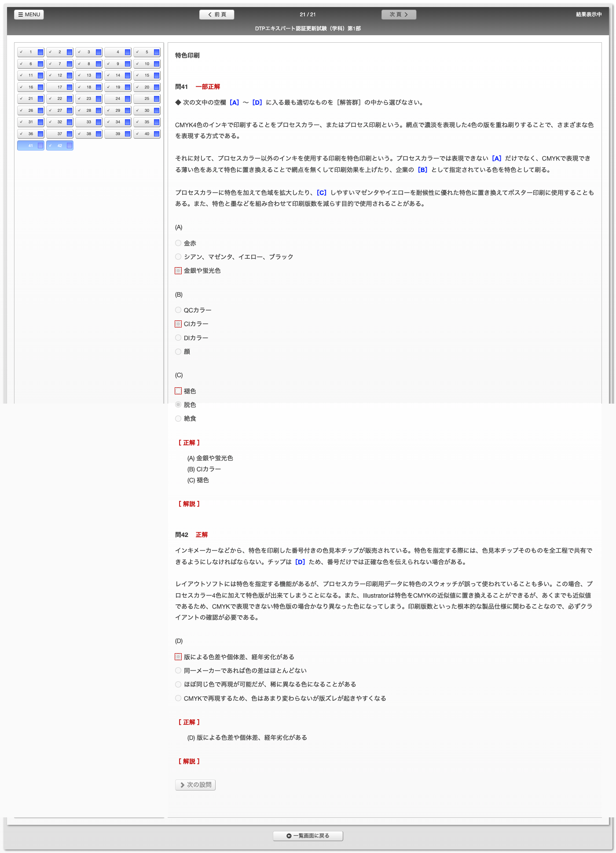The width and height of the screenshot is (616, 853).
Task: Click the 次の設問 chevron button
Action: coord(195,785)
